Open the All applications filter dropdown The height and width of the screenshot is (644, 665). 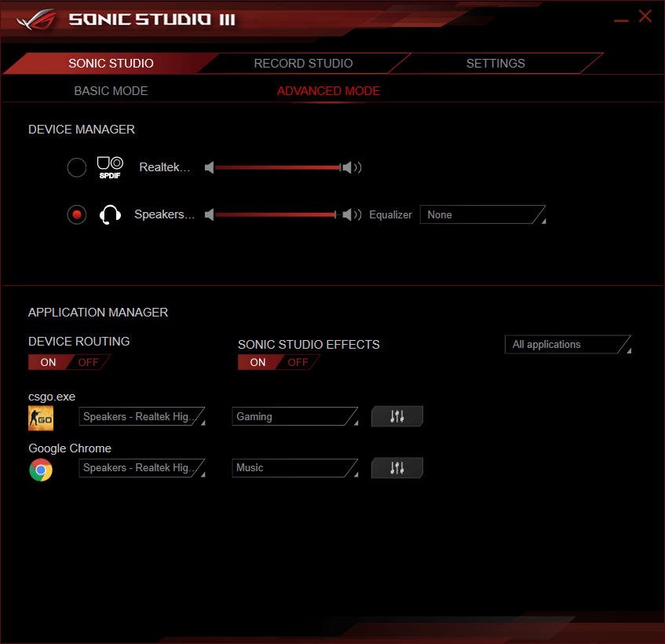[568, 345]
